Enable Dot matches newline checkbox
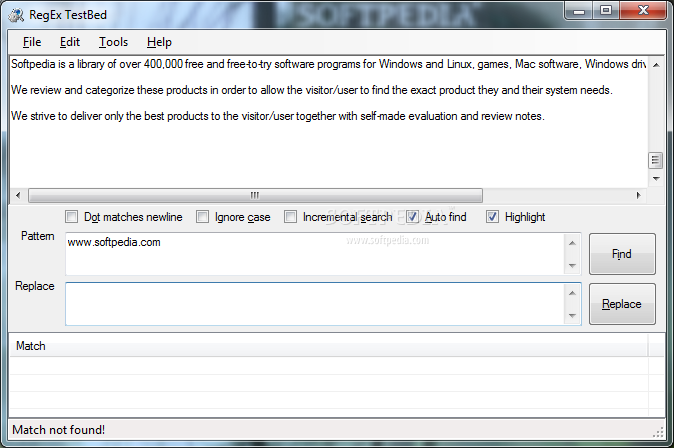The image size is (674, 448). click(72, 217)
